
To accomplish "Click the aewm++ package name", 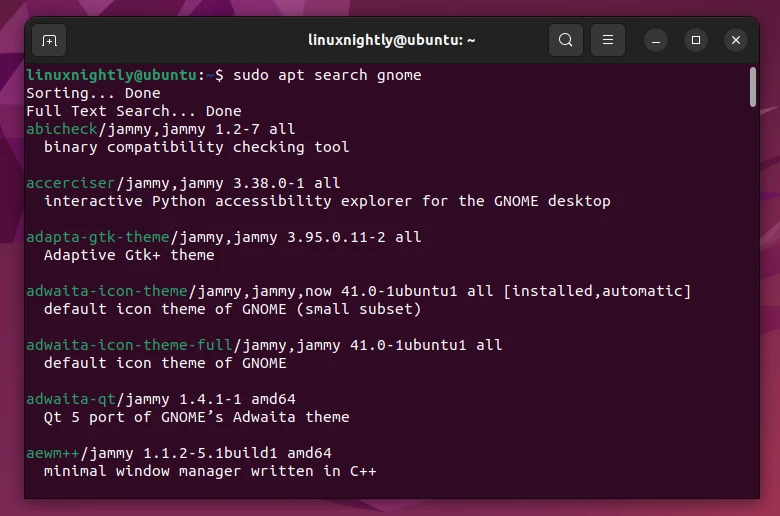I will tap(53, 453).
